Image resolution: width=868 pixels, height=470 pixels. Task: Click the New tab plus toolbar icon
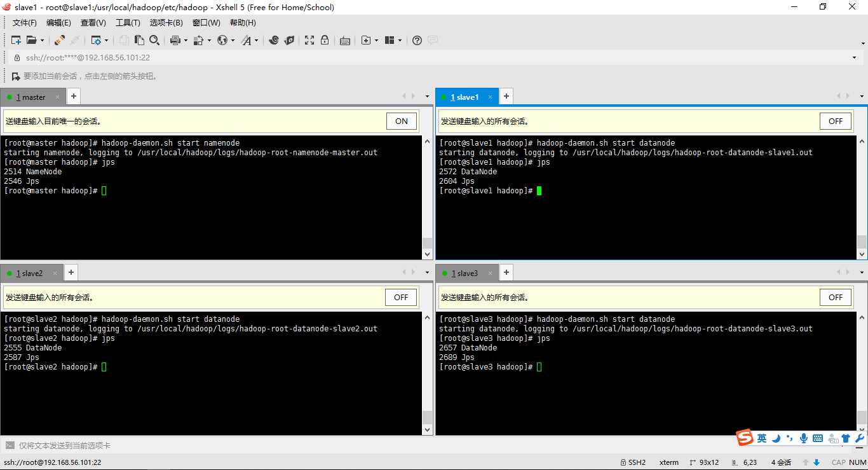pyautogui.click(x=366, y=40)
